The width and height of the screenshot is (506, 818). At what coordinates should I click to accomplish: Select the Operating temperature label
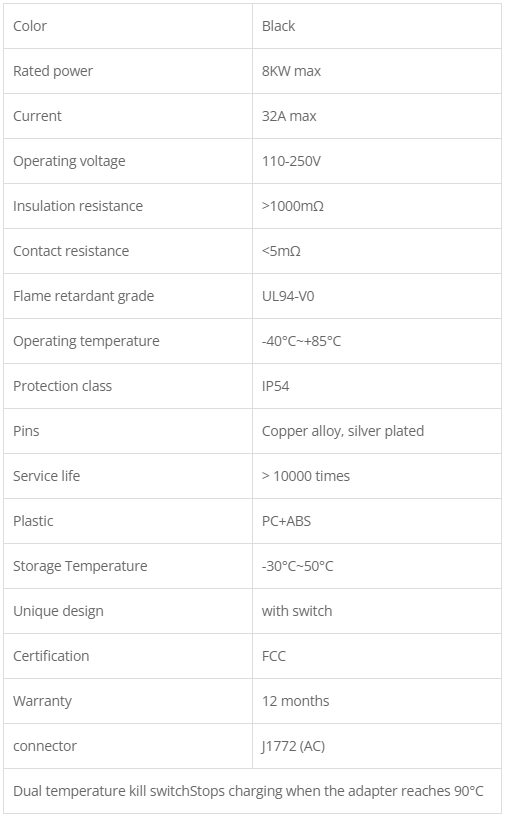[86, 341]
